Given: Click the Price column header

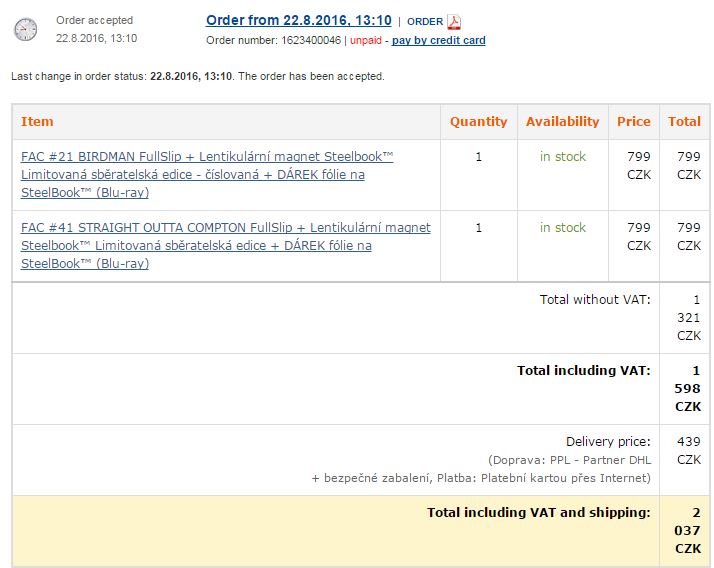Looking at the screenshot, I should (633, 121).
